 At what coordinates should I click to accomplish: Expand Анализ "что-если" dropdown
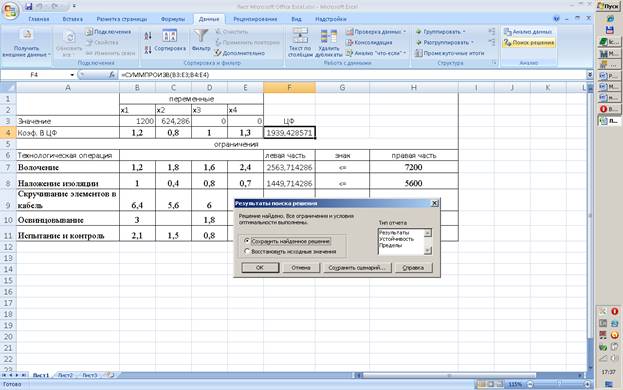pos(376,53)
